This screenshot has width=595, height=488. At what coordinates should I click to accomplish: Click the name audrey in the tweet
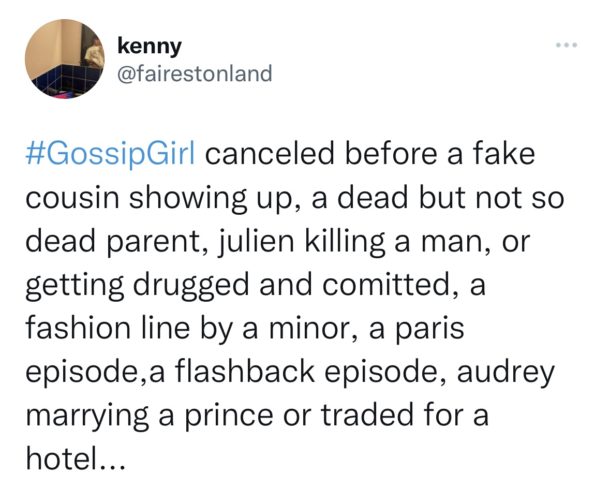[506, 374]
